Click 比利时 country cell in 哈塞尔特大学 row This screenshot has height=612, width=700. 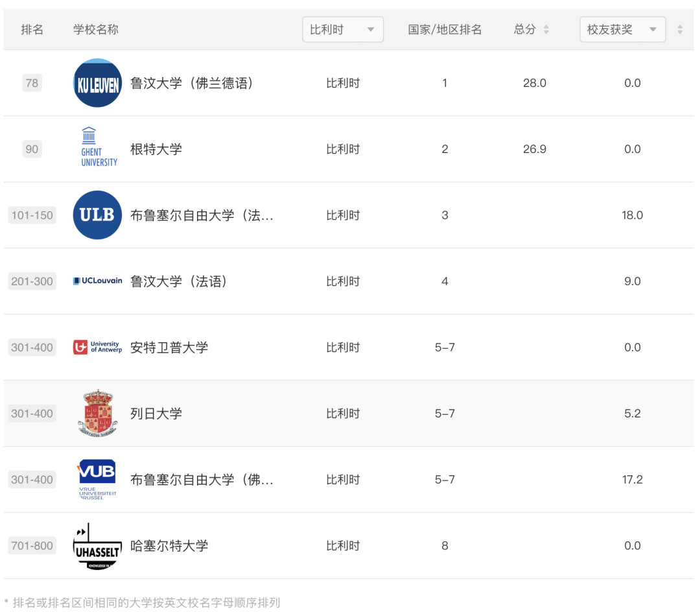[x=343, y=545]
